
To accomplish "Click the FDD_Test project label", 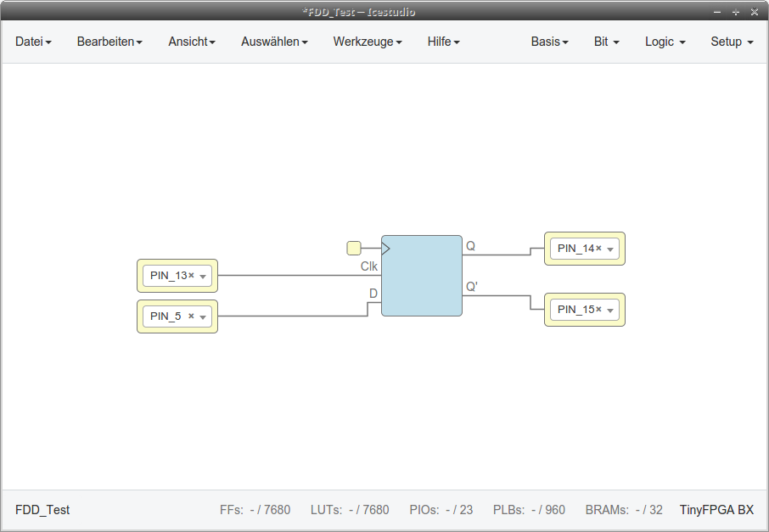I will [x=42, y=510].
